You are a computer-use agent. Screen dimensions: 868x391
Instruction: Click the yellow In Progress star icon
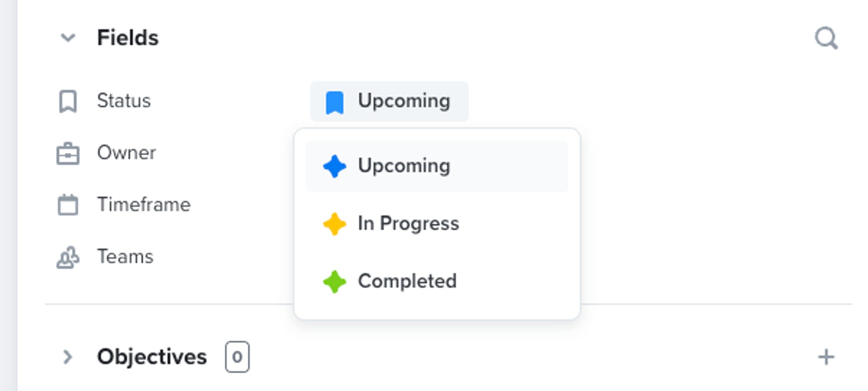pos(334,223)
